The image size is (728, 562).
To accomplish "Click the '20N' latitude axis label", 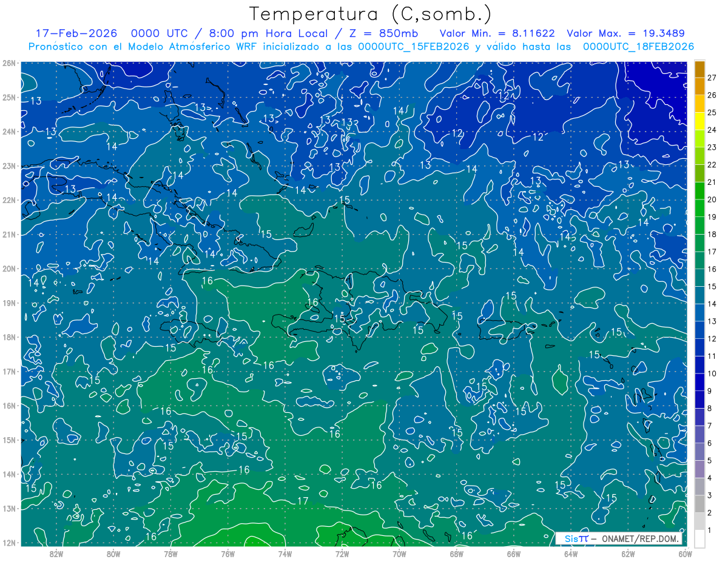I will coord(8,269).
